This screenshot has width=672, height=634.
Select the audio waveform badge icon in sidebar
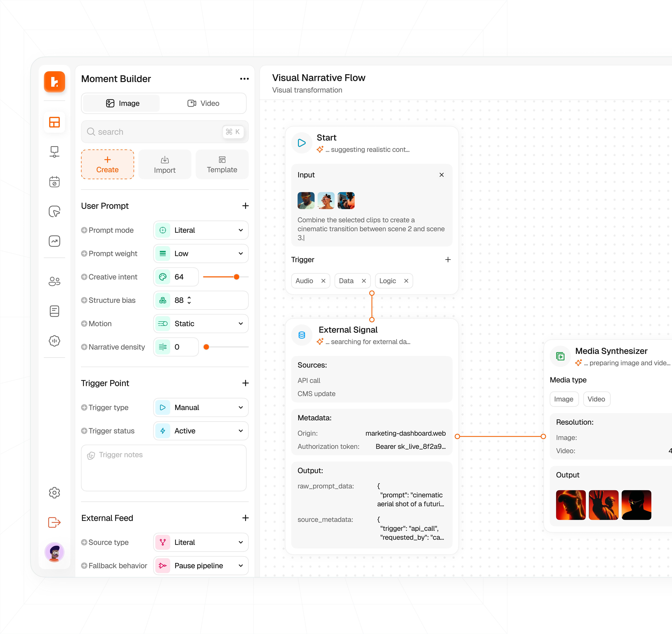[x=54, y=341]
